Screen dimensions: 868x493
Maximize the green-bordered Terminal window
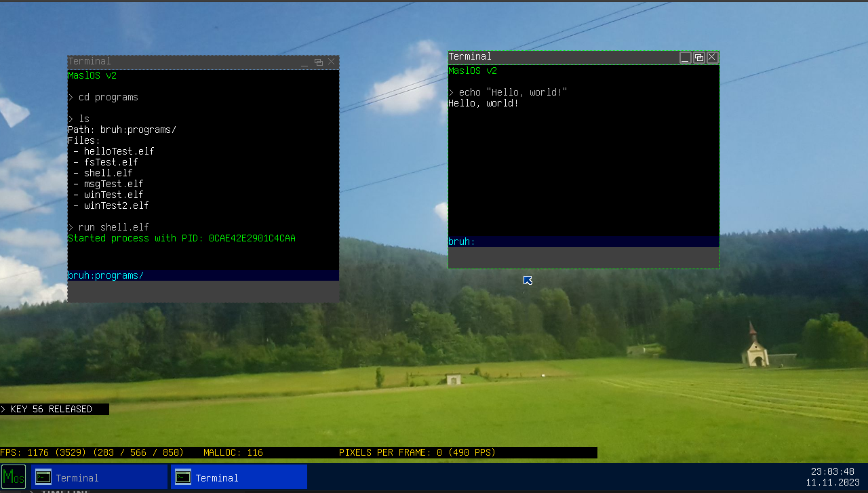coord(698,58)
